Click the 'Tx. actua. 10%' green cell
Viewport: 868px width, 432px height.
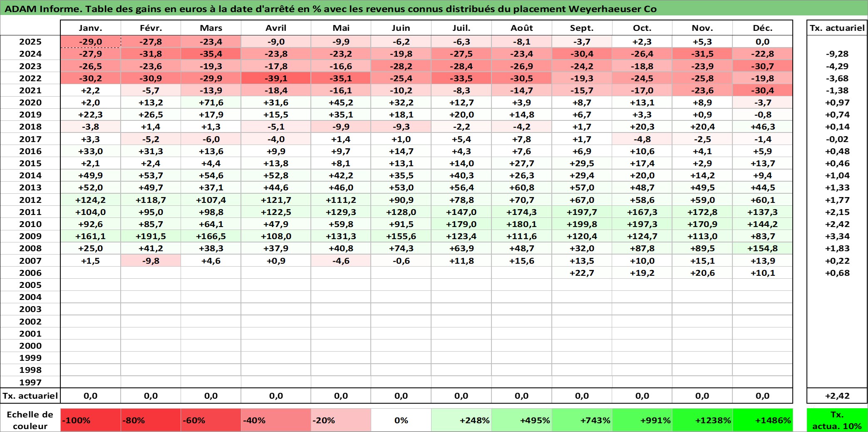tap(837, 420)
